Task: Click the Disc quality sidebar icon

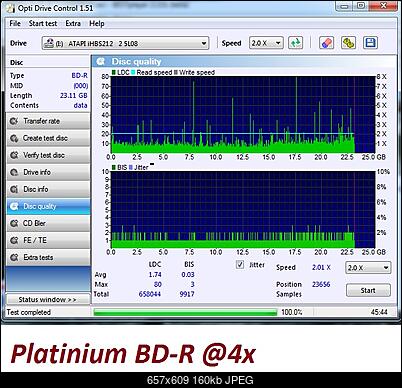Action: click(14, 206)
